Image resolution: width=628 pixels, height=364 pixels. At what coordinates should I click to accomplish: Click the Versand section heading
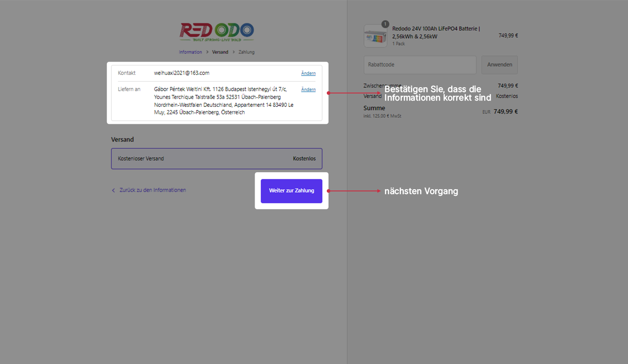pos(123,140)
